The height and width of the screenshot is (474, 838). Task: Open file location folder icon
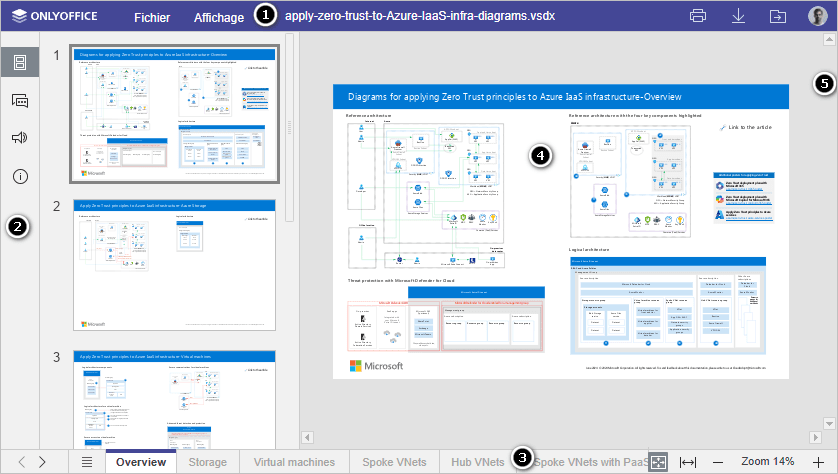pyautogui.click(x=778, y=17)
